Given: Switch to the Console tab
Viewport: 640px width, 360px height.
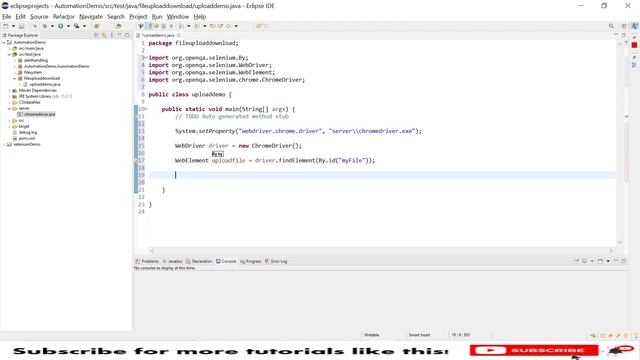Looking at the screenshot, I should 226,261.
